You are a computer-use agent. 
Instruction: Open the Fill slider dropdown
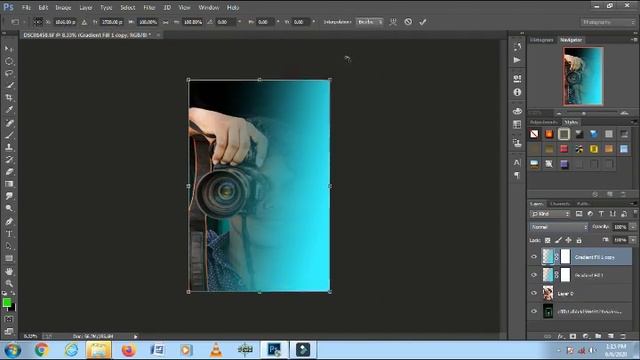[633, 240]
